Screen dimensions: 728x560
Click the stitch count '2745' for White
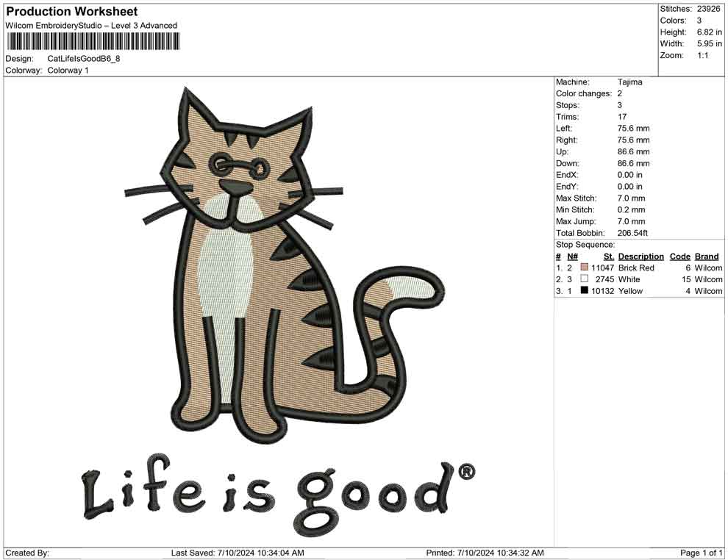point(604,279)
